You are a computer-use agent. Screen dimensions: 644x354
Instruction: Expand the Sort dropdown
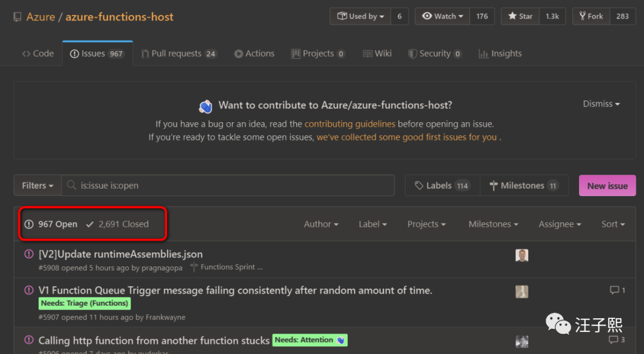613,224
